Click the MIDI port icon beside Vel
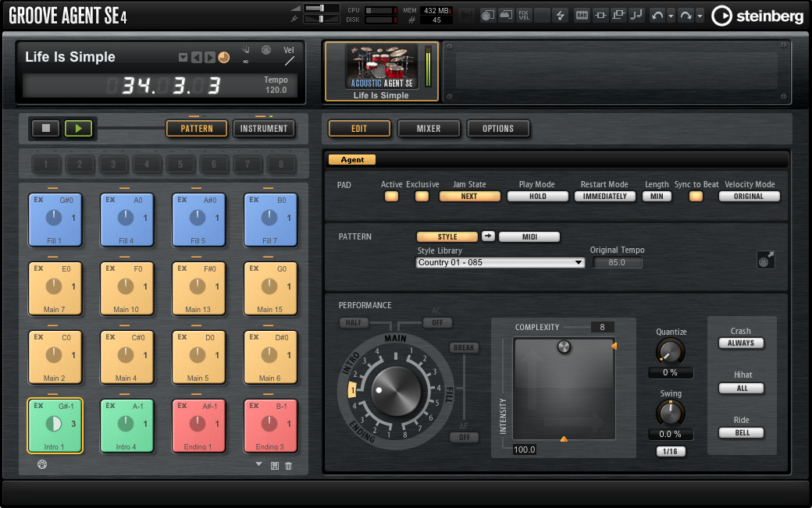The image size is (812, 508). tap(265, 49)
